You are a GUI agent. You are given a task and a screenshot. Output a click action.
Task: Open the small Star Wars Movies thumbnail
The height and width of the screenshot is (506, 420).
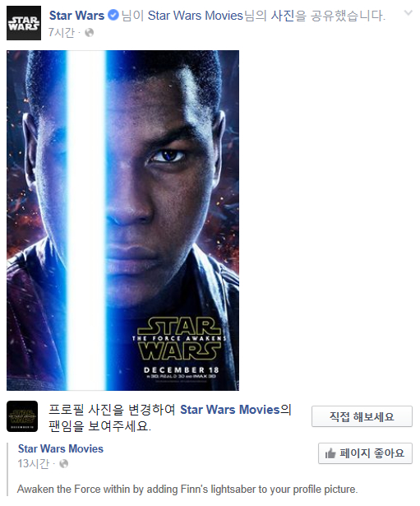pos(22,416)
